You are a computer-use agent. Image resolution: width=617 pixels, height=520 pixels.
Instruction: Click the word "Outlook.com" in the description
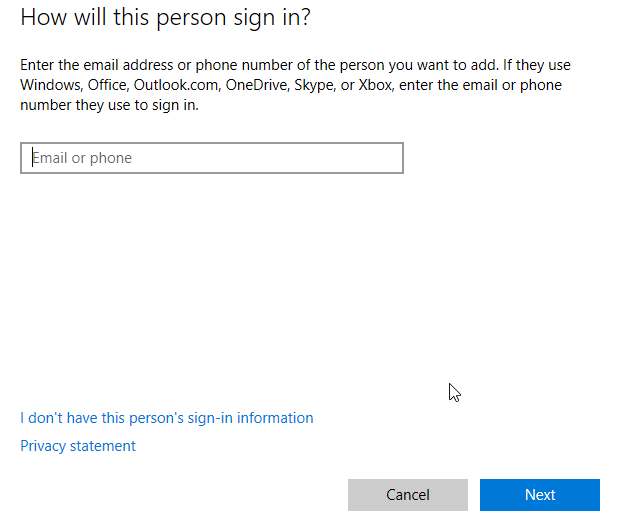tap(178, 85)
